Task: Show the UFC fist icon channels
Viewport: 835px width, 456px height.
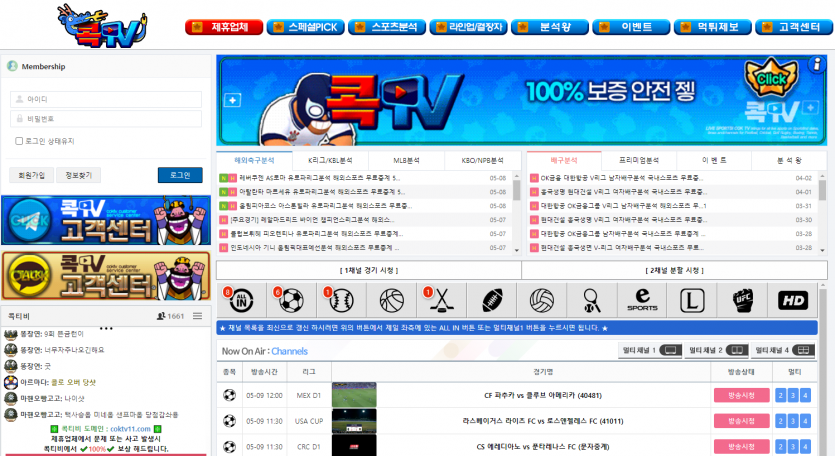Action: [741, 299]
